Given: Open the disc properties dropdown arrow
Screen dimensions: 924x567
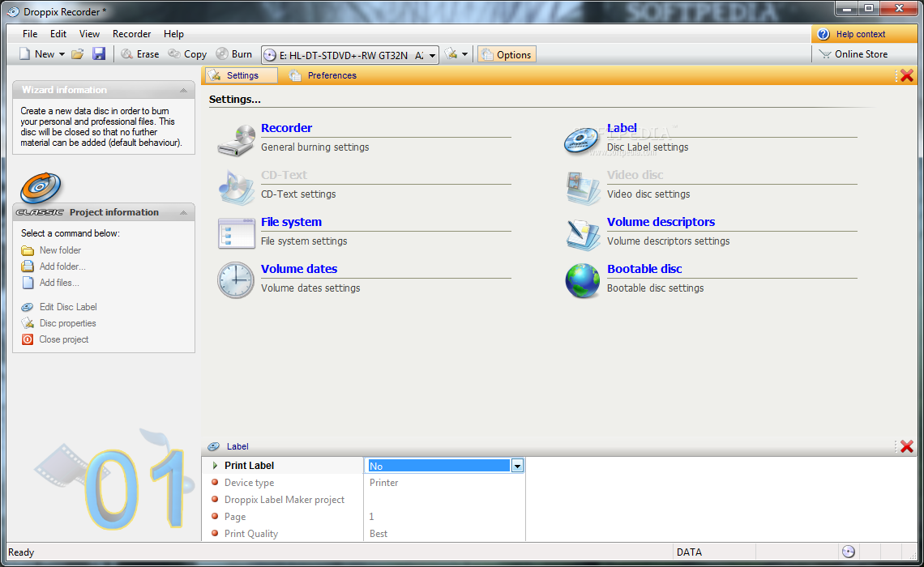Looking at the screenshot, I should pyautogui.click(x=465, y=54).
